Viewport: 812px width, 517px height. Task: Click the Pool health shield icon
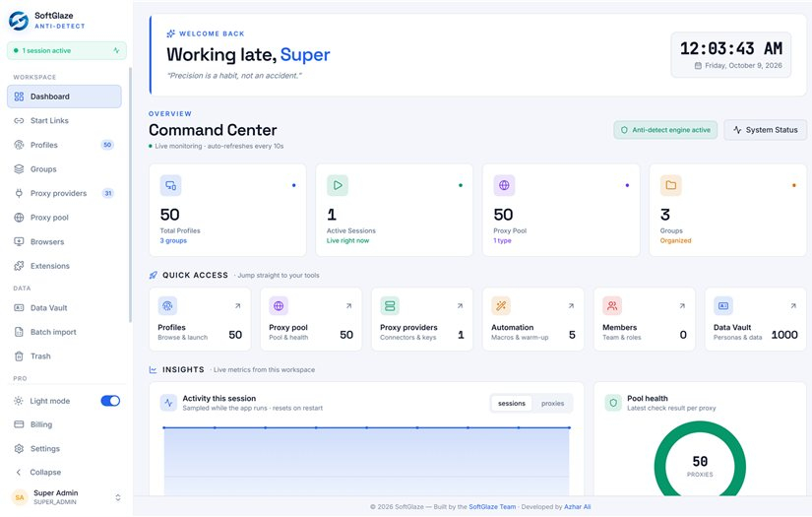click(613, 403)
